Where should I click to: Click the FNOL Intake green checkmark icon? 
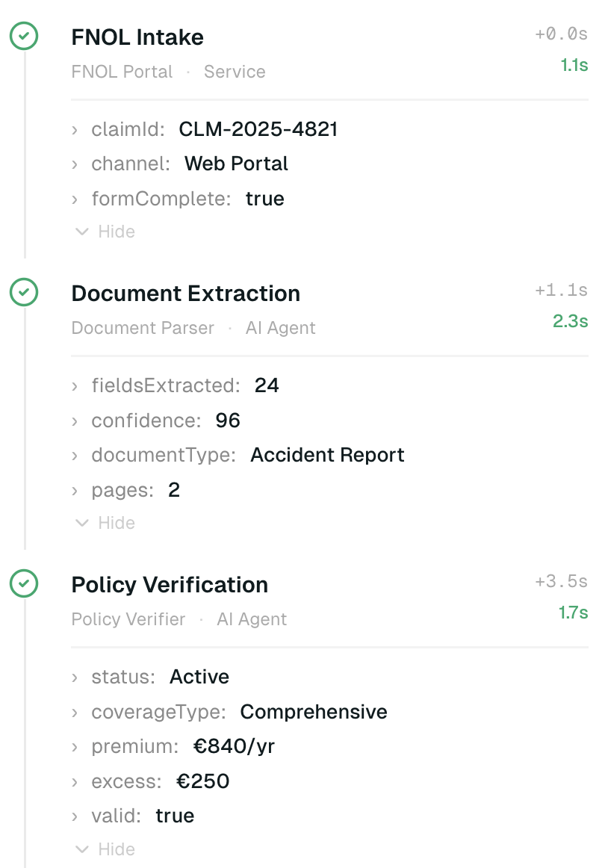[x=24, y=36]
